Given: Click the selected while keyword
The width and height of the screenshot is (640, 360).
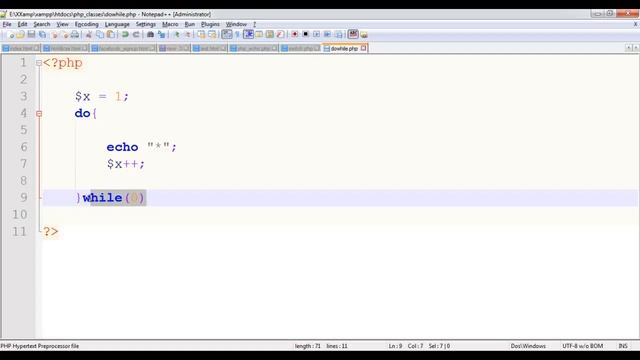Looking at the screenshot, I should point(102,198).
